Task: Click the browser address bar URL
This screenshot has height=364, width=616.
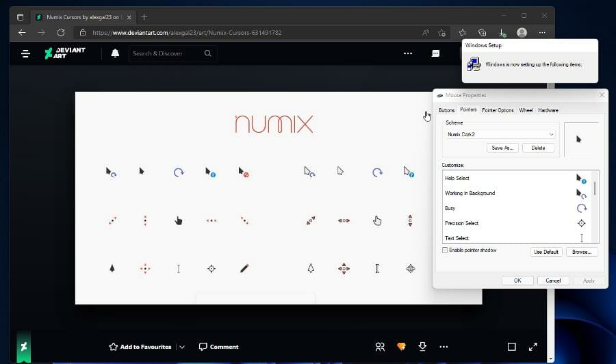Action: click(x=187, y=33)
